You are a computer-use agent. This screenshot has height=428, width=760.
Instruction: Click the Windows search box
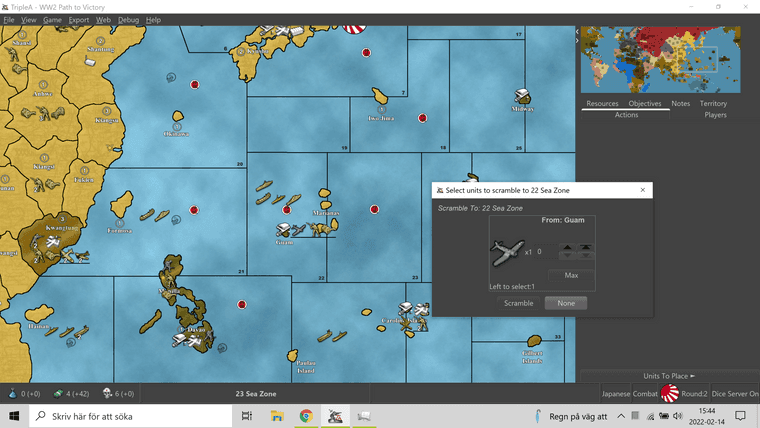coord(130,416)
